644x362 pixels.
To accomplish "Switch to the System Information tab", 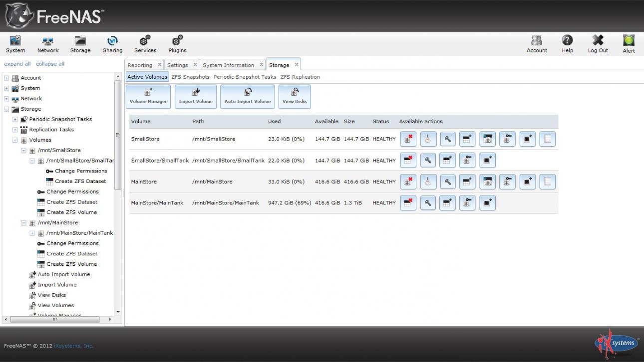I will pyautogui.click(x=229, y=65).
